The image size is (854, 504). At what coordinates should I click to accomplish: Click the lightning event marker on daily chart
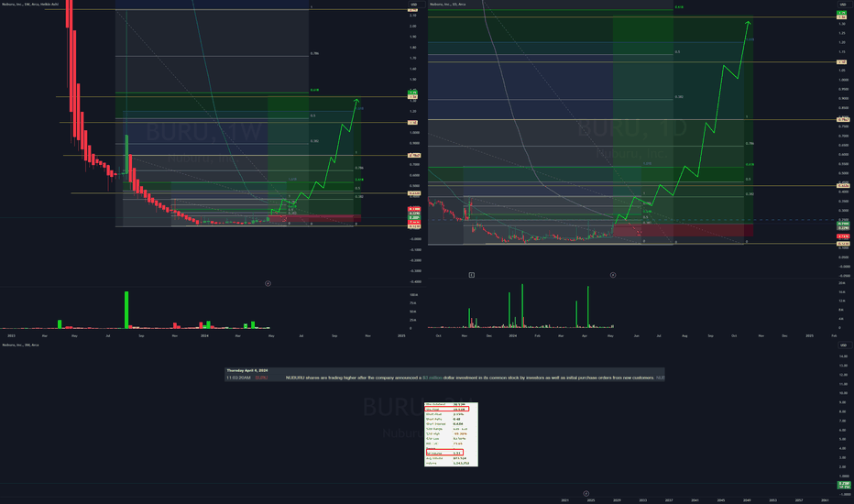(613, 275)
